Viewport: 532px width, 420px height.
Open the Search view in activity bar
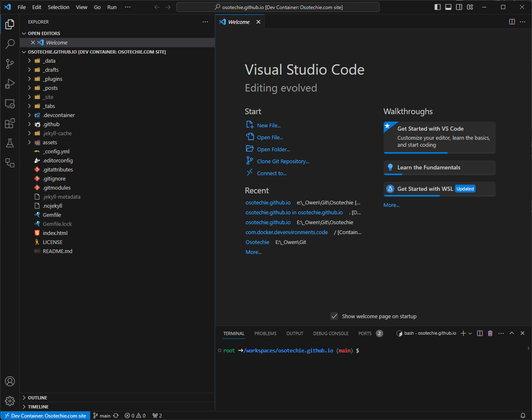click(10, 44)
